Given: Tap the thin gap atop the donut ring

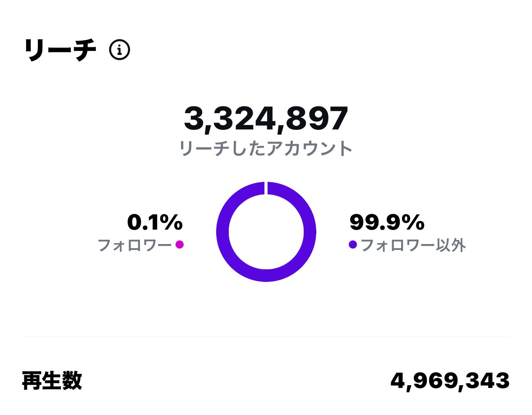Looking at the screenshot, I should tap(266, 188).
